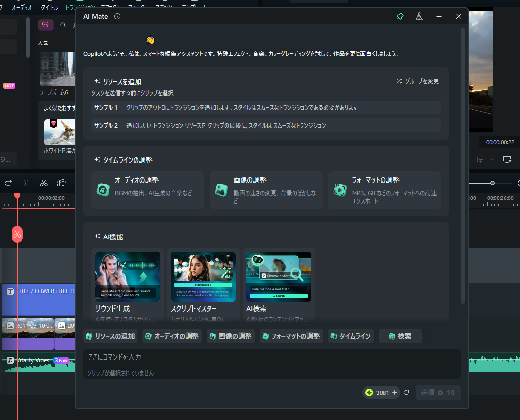This screenshot has height=420, width=520.
Task: Open the オーディオ tab in main window
Action: [x=22, y=7]
